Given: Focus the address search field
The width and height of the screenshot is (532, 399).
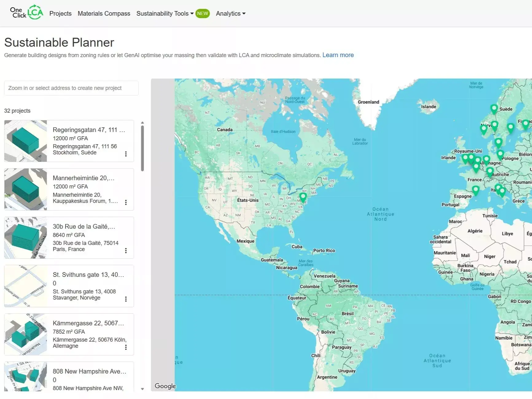Looking at the screenshot, I should point(71,88).
